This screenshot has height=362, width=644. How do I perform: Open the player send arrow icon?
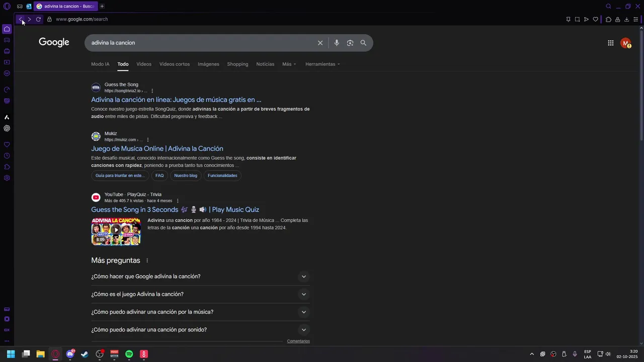586,19
